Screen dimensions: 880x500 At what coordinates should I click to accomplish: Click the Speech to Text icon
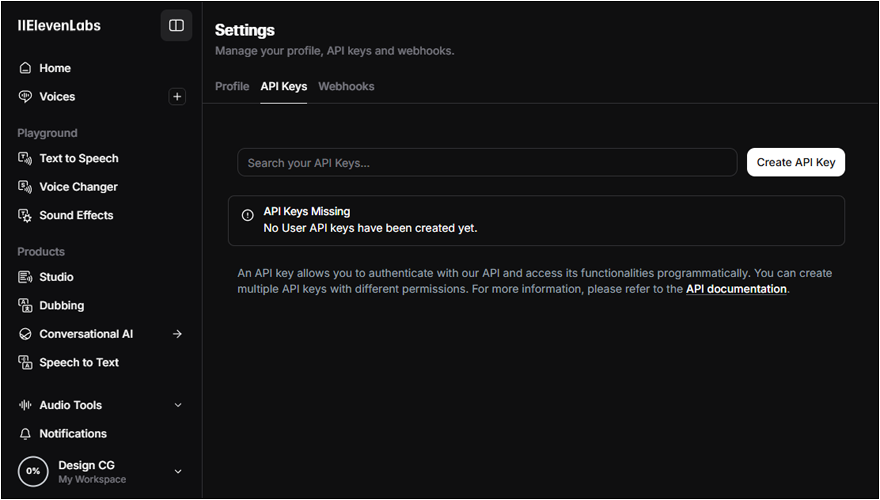pyautogui.click(x=25, y=363)
